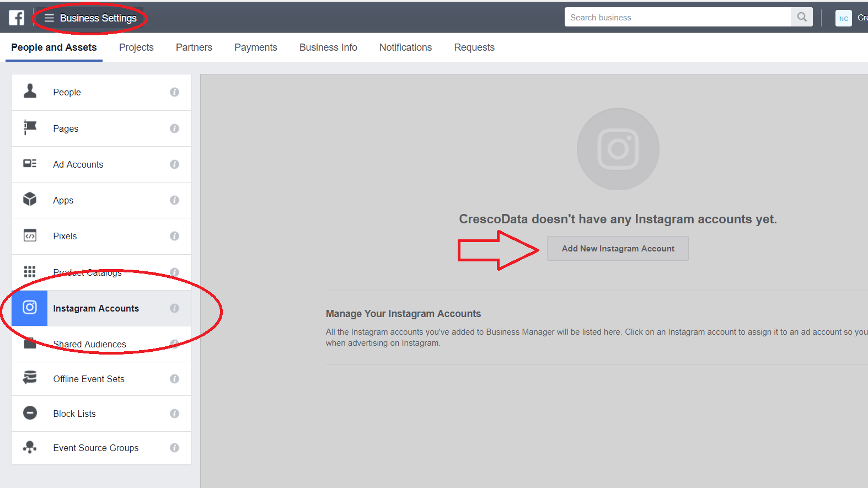The height and width of the screenshot is (488, 868).
Task: Open the Ad Accounts section label
Action: 78,164
